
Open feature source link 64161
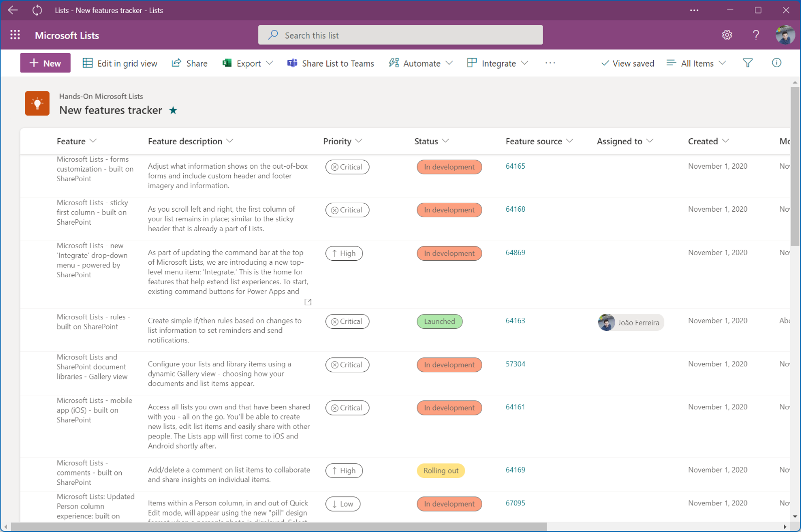(515, 407)
